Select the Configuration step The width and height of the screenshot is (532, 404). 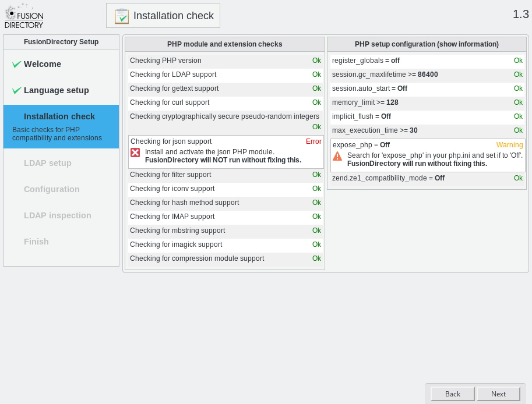pyautogui.click(x=52, y=189)
